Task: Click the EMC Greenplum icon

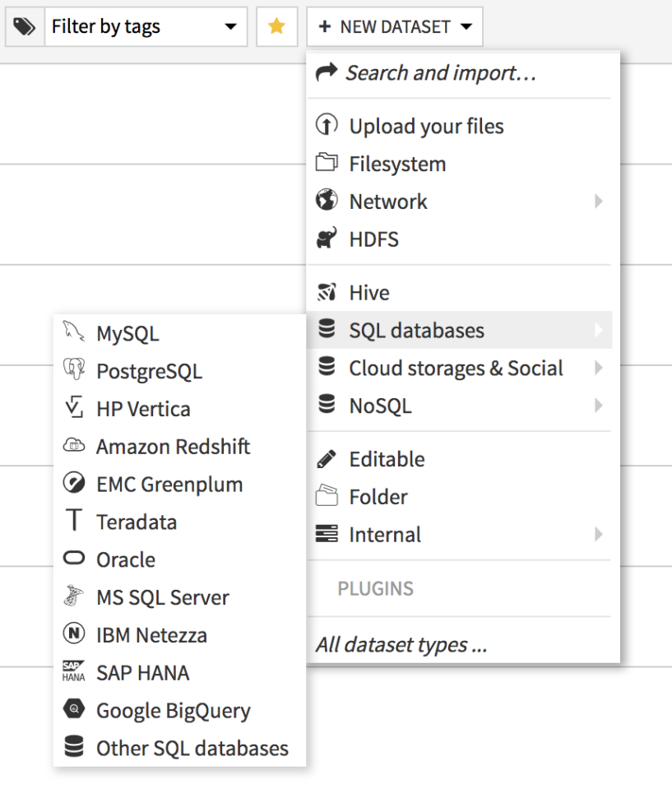Action: pos(74,482)
